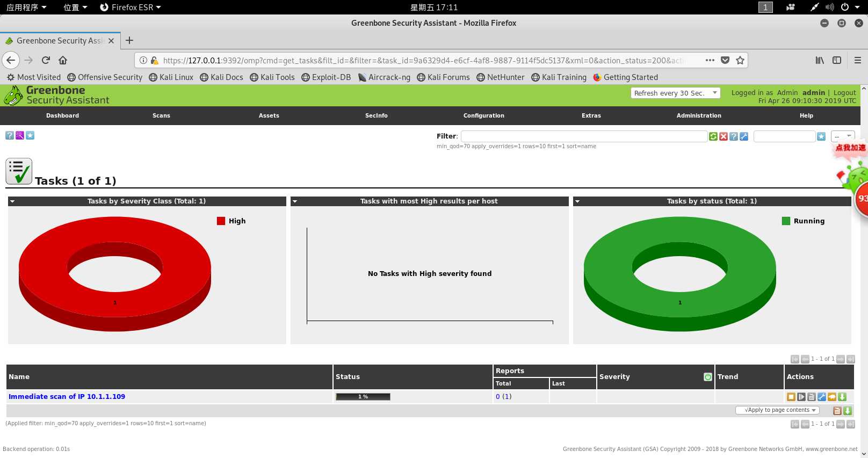Viewport: 868px width, 458px height.
Task: Open the Scans menu
Action: 161,115
